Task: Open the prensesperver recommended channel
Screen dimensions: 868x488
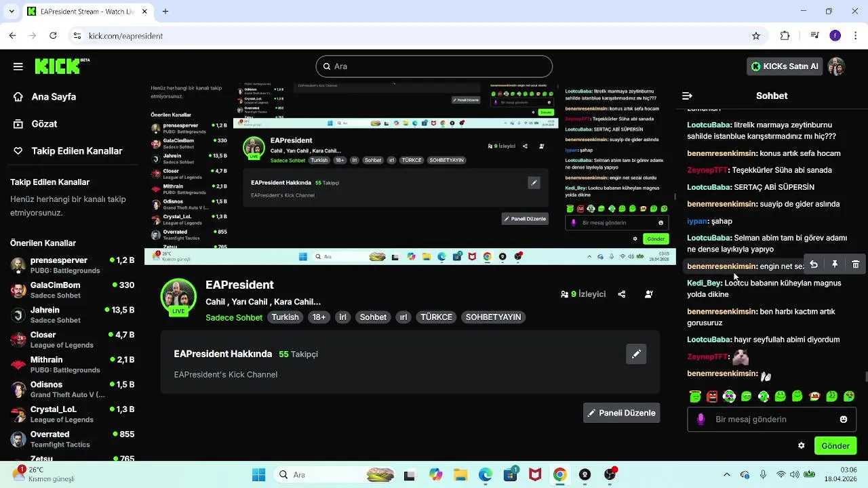Action: [73, 265]
